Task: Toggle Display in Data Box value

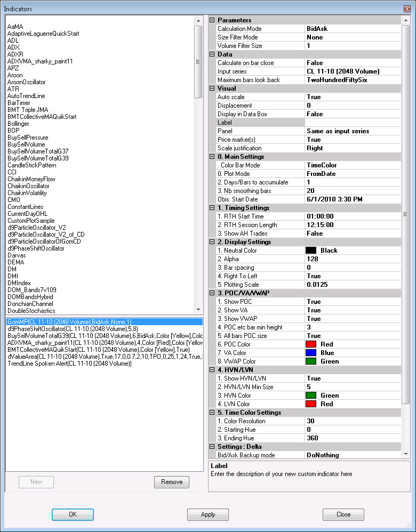Action: pyautogui.click(x=353, y=114)
